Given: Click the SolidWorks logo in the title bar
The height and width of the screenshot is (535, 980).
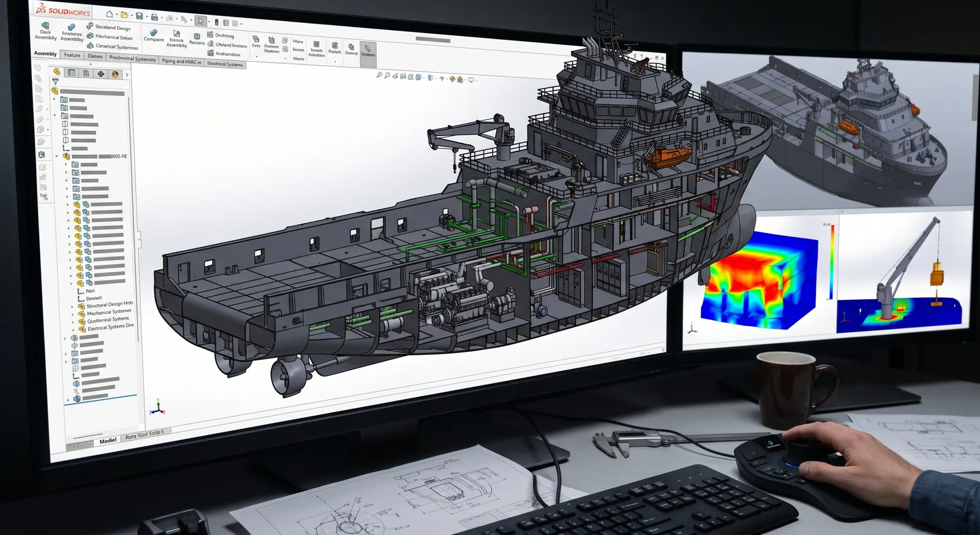Looking at the screenshot, I should point(63,9).
